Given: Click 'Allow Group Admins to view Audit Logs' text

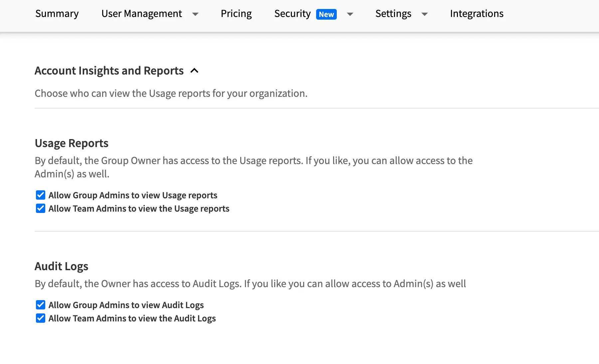Looking at the screenshot, I should pos(126,305).
